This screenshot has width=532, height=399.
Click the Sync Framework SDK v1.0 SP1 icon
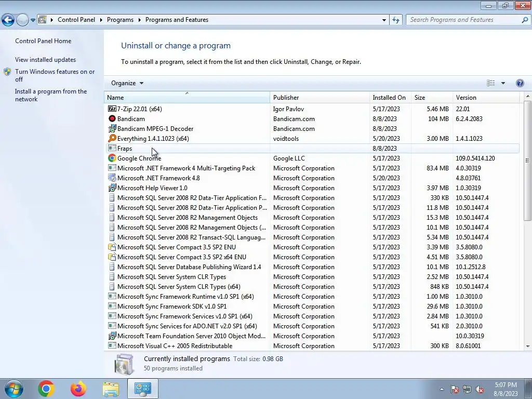point(112,306)
